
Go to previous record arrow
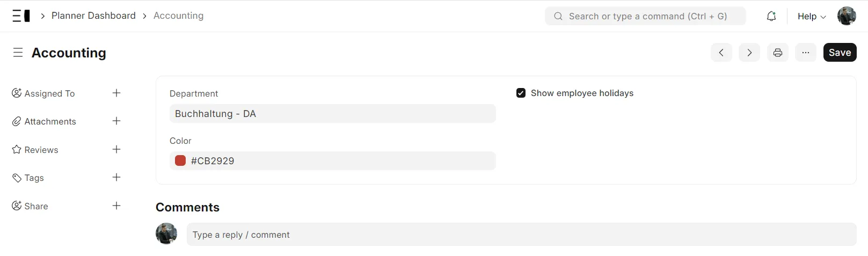tap(721, 53)
